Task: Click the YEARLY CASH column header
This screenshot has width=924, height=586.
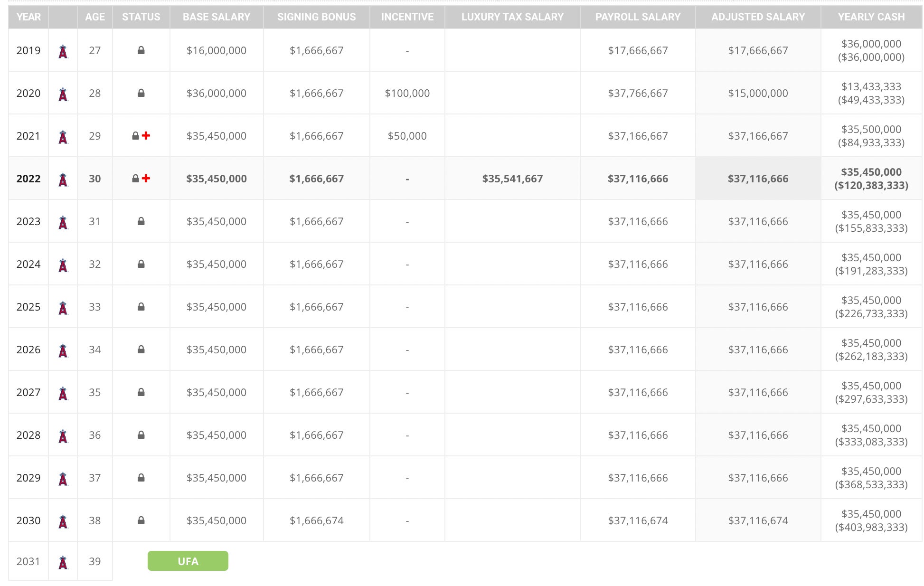Action: (x=871, y=17)
